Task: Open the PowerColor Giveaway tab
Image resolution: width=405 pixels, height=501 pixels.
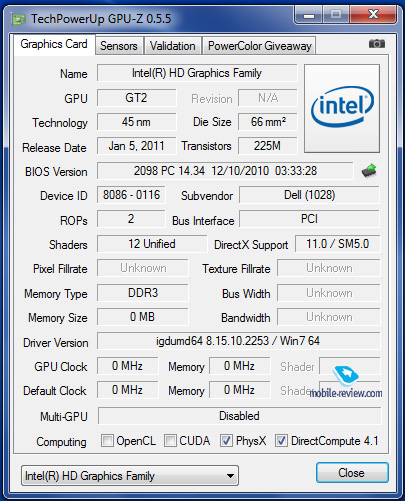Action: click(260, 46)
